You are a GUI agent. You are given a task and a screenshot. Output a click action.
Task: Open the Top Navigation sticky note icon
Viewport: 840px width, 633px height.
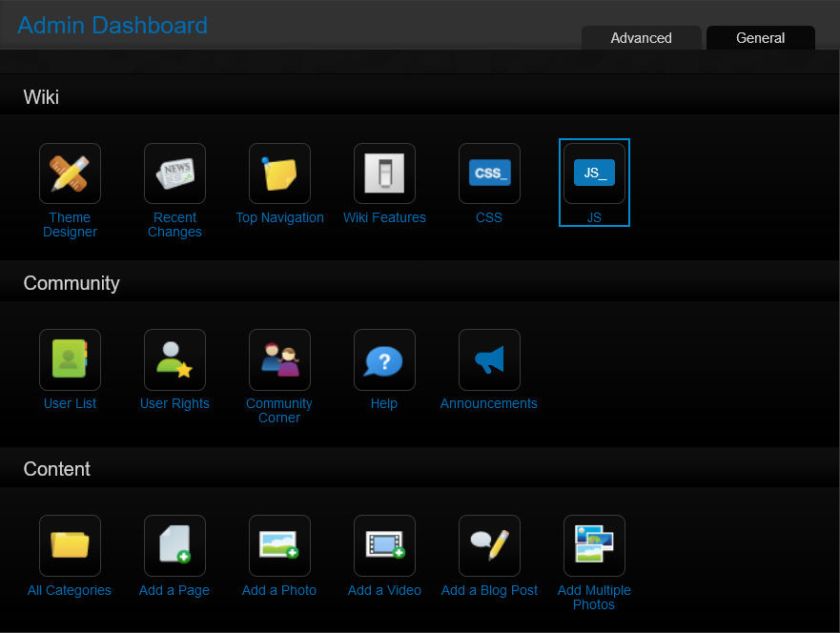click(x=279, y=174)
